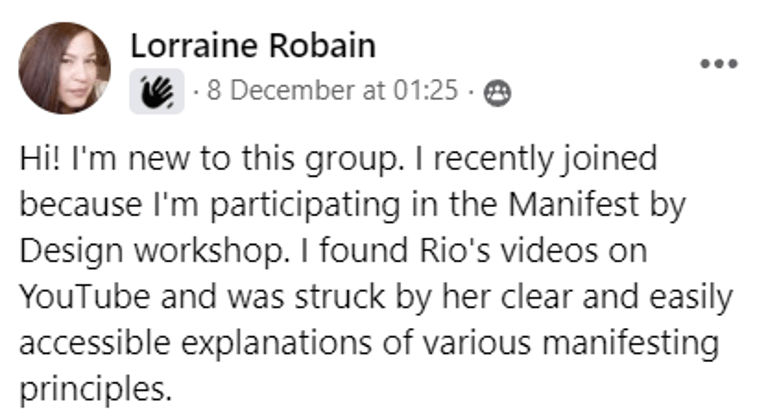768x417 pixels.
Task: Open Lorraine Robain's profile picture
Action: pyautogui.click(x=65, y=68)
